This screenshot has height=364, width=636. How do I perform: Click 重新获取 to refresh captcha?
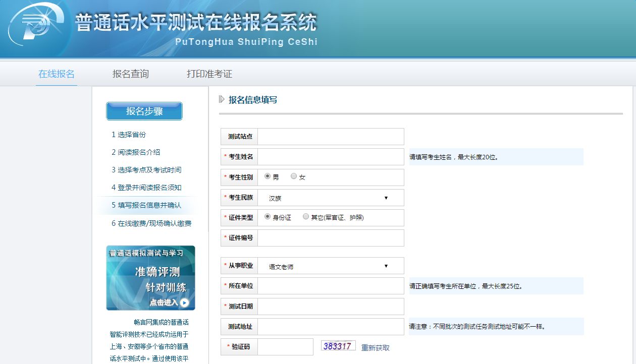[x=376, y=348]
